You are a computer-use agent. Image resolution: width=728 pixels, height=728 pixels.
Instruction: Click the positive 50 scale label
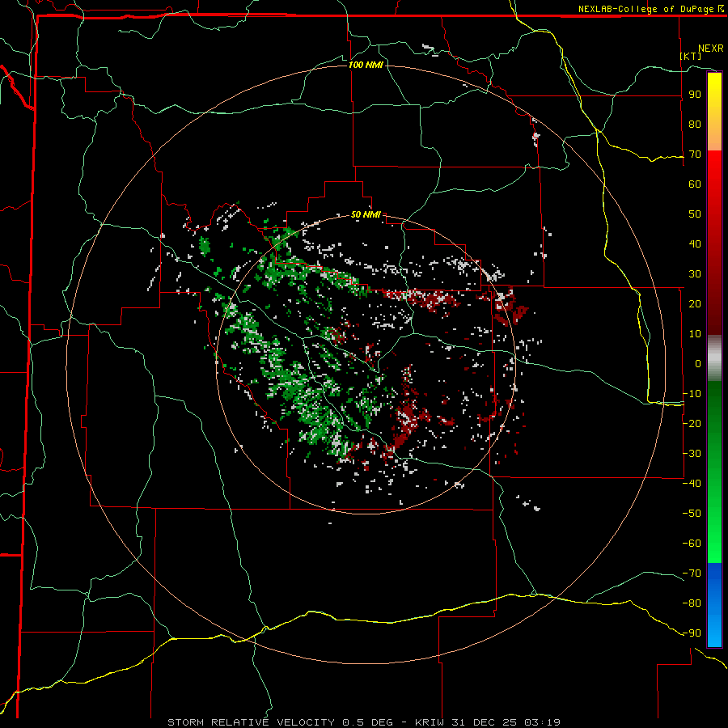click(x=695, y=214)
